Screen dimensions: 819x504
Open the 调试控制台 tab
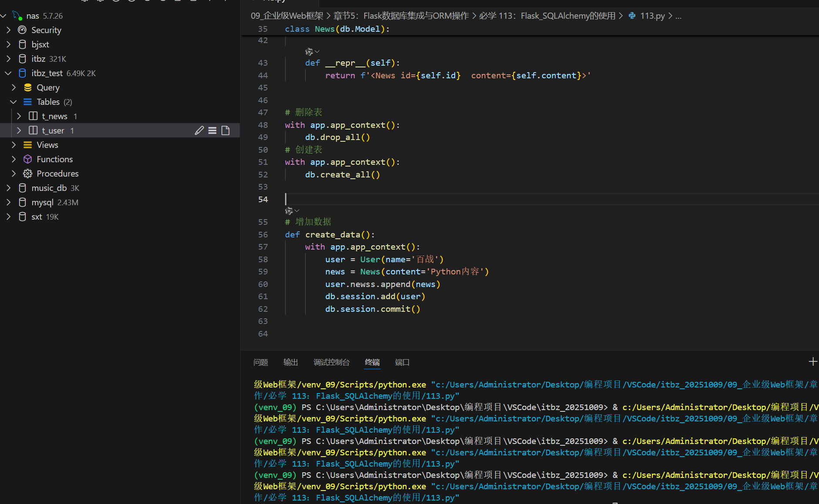point(331,362)
